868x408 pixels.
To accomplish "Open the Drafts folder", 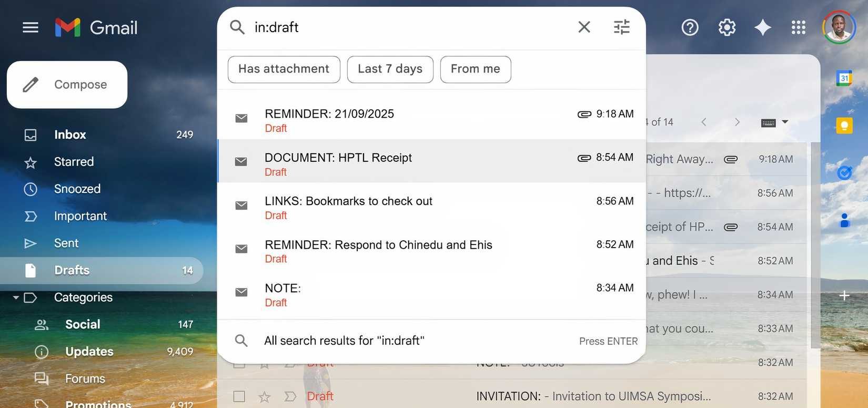I will pyautogui.click(x=102, y=270).
